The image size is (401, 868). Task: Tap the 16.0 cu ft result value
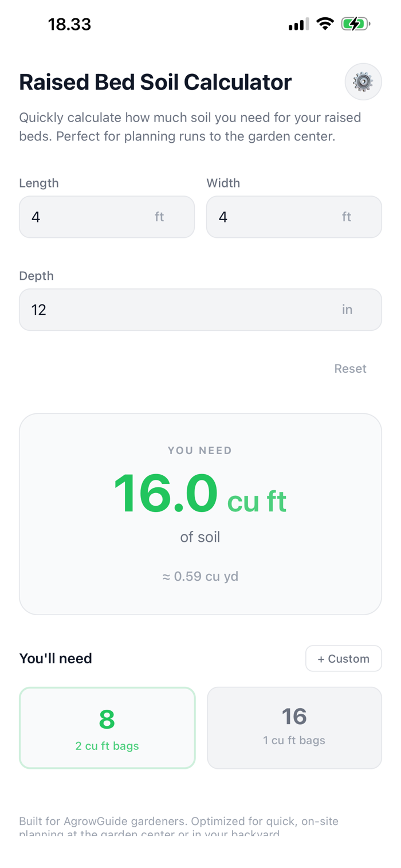coord(200,494)
